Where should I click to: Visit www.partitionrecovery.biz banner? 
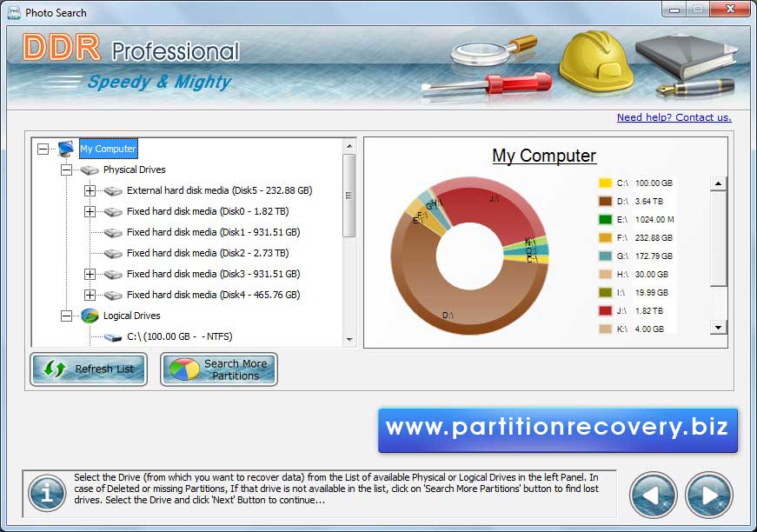click(558, 430)
